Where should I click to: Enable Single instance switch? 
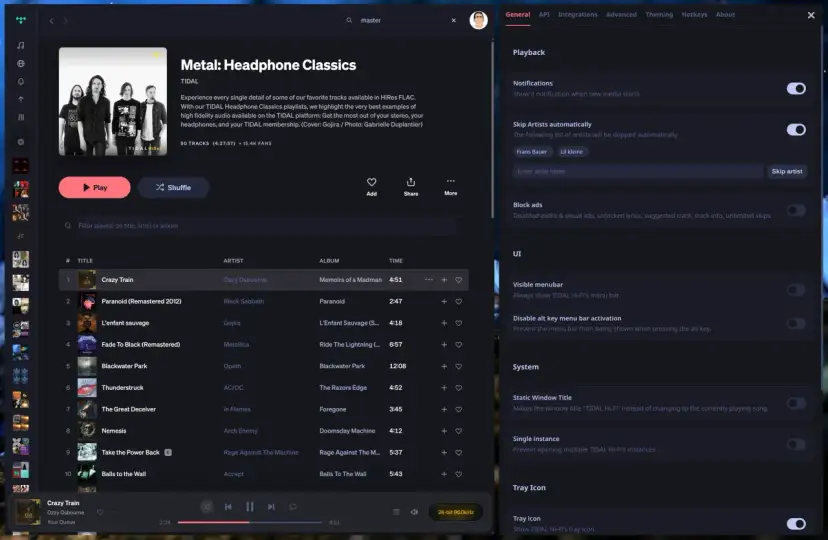point(796,444)
